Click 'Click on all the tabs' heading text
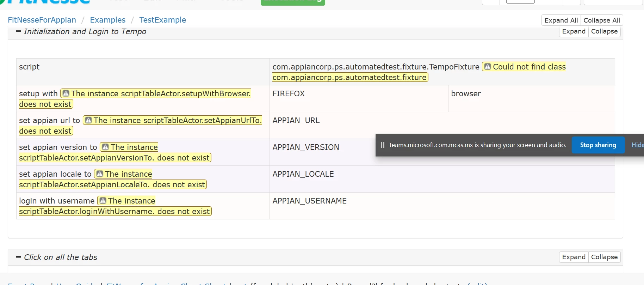 tap(61, 257)
